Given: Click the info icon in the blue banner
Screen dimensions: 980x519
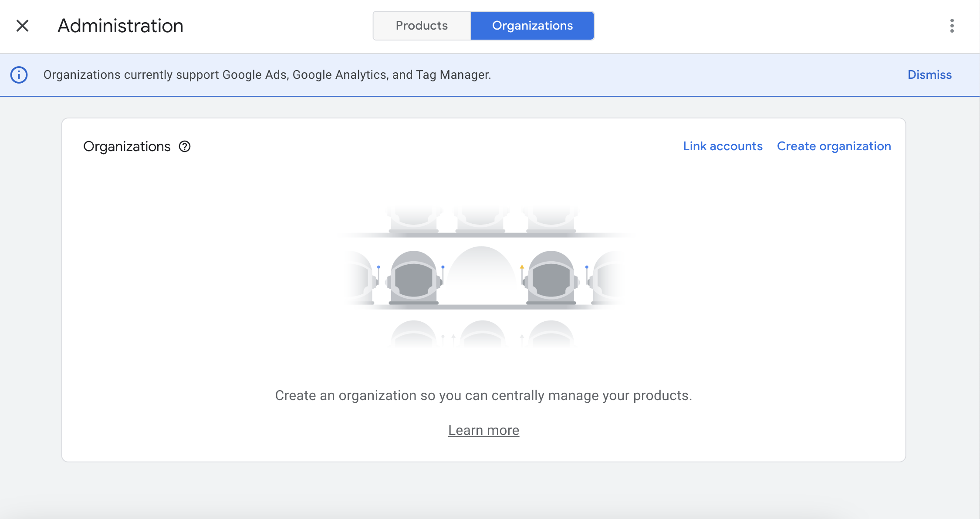Looking at the screenshot, I should 19,75.
